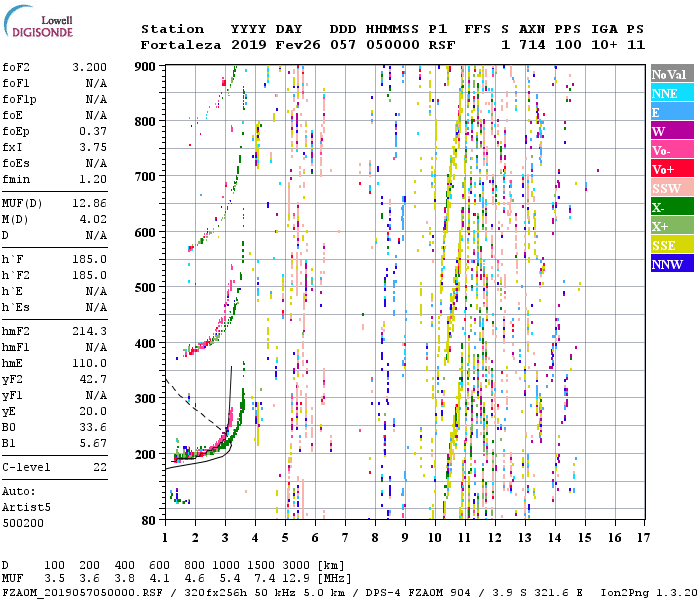Click the Fortaleza station name
Viewport: 700px width, 600px height.
tap(181, 45)
